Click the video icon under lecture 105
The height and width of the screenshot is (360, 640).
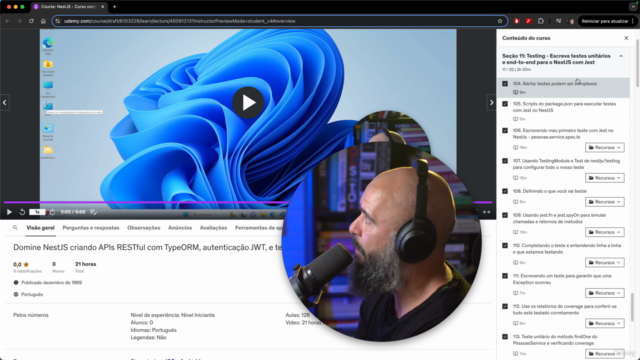pyautogui.click(x=516, y=119)
